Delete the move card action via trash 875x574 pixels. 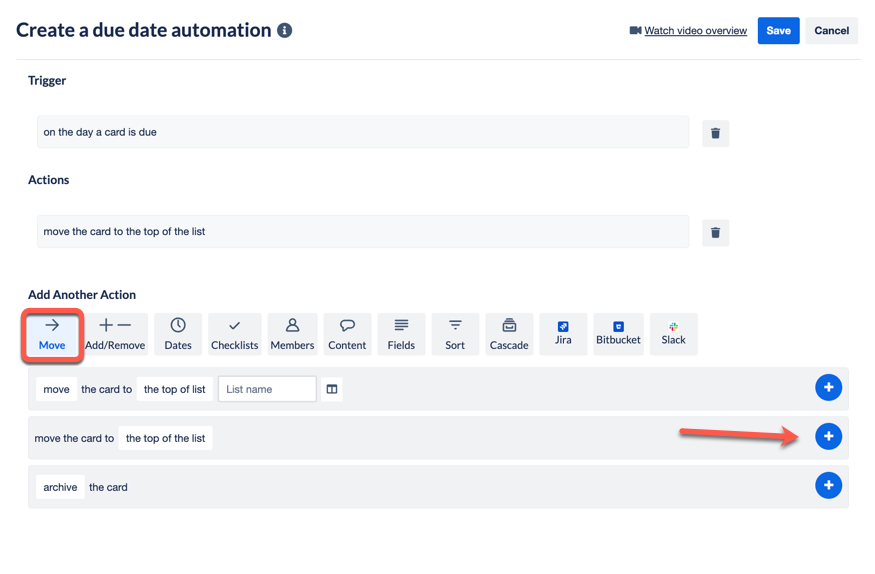pos(715,233)
